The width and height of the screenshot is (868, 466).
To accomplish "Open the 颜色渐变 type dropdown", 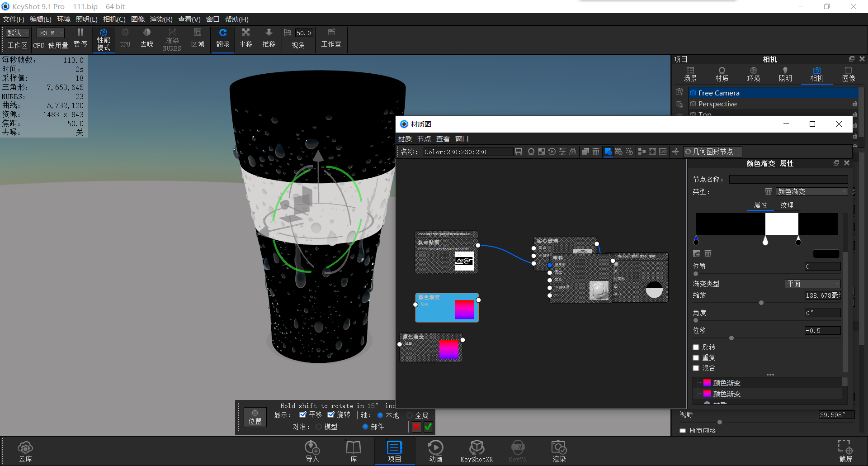I will point(811,191).
